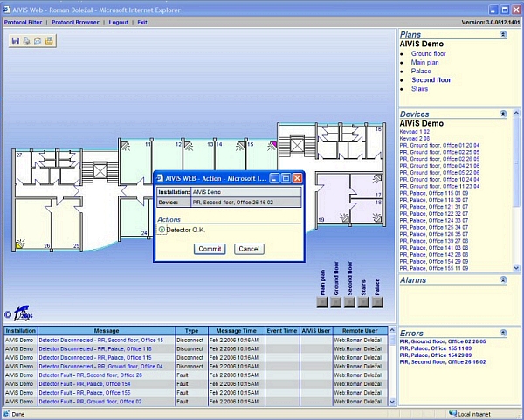Close the AIVIS WEB Action dialog

(297, 178)
